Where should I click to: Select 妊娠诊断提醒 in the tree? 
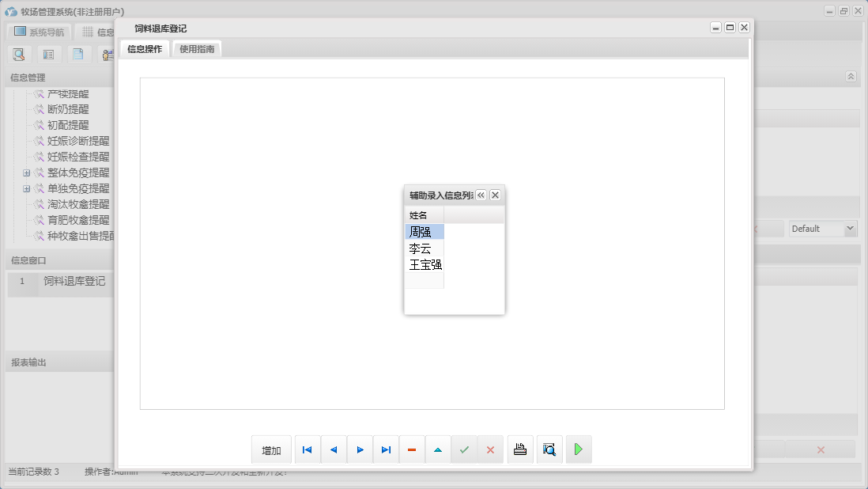click(78, 141)
